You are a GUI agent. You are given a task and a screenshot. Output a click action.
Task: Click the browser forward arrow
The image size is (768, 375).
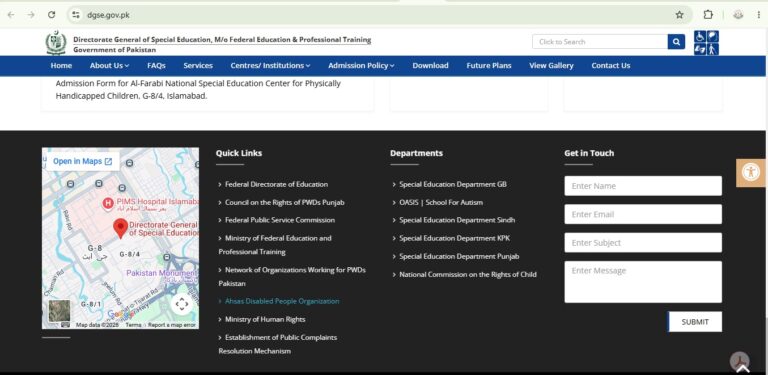click(31, 15)
